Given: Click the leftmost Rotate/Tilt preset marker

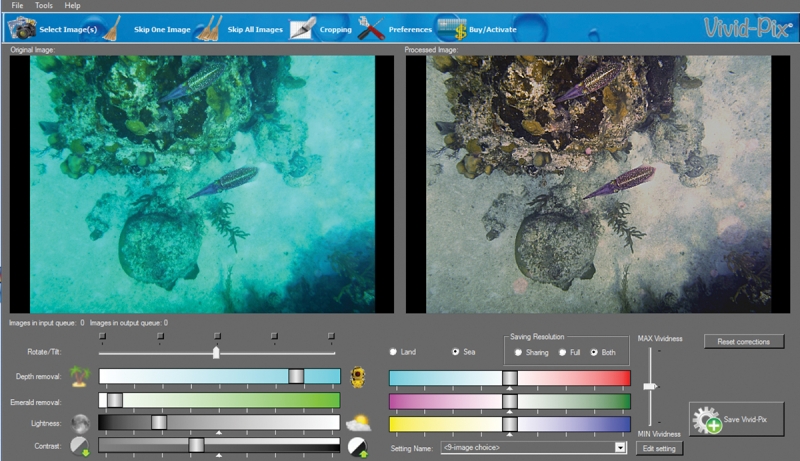Looking at the screenshot, I should 103,336.
